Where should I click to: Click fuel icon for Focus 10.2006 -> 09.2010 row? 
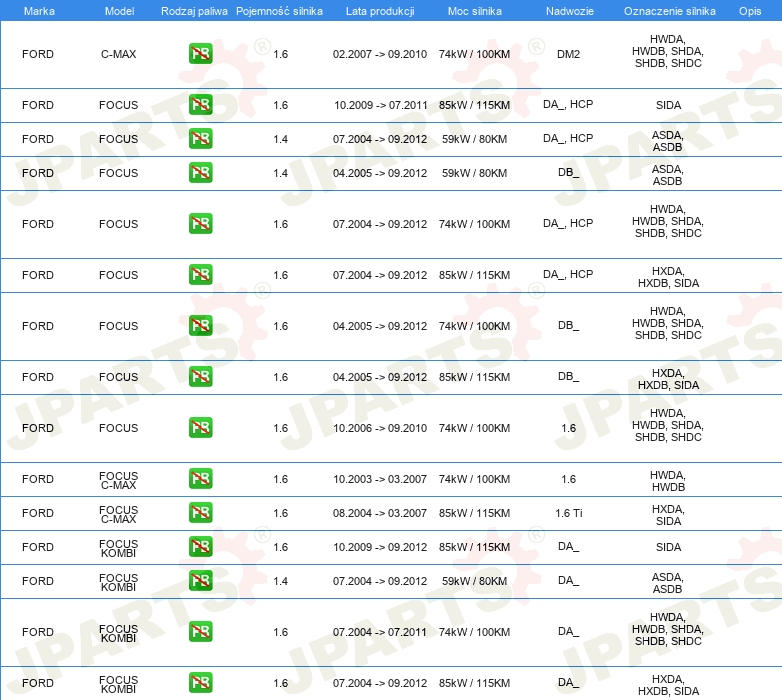click(x=200, y=428)
